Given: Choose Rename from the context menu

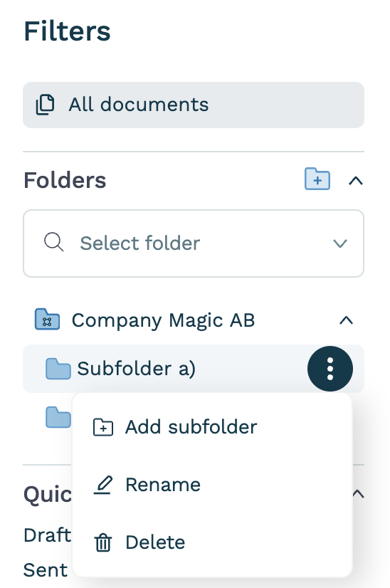Looking at the screenshot, I should (212, 485).
